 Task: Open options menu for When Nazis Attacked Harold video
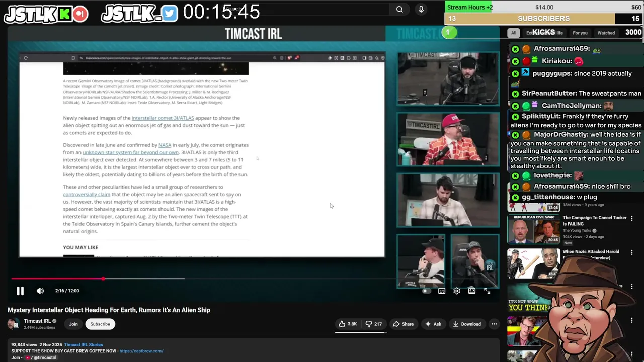[x=632, y=253]
